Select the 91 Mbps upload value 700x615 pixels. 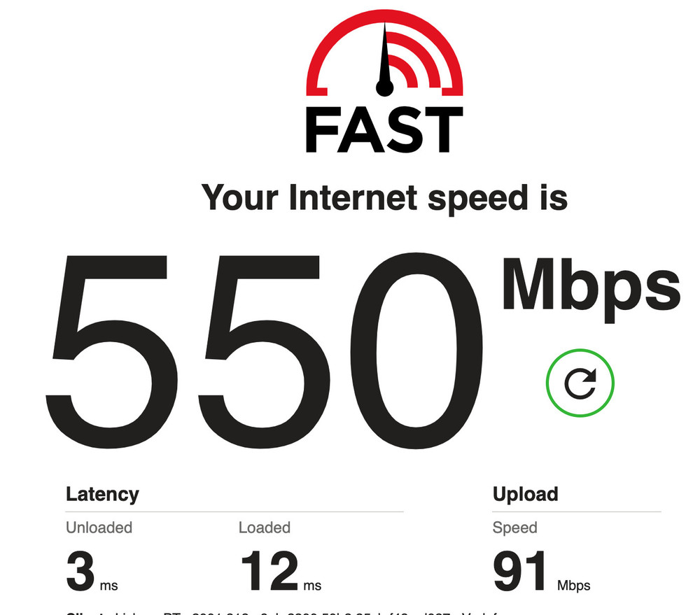[542, 571]
